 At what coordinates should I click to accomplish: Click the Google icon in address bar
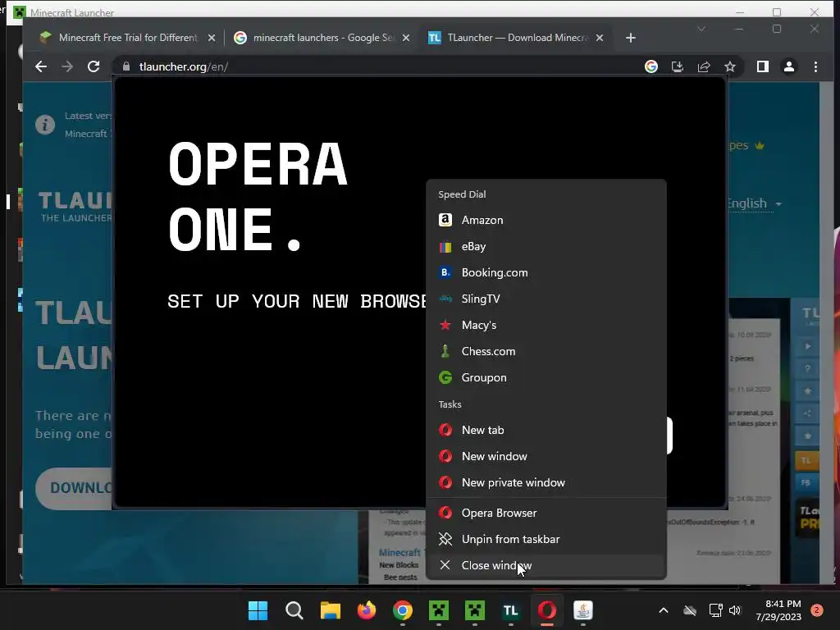click(651, 66)
